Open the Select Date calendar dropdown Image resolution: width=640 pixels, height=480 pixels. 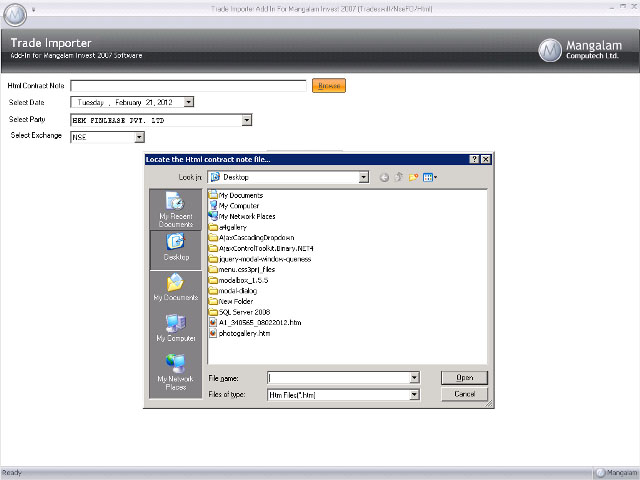(x=189, y=102)
